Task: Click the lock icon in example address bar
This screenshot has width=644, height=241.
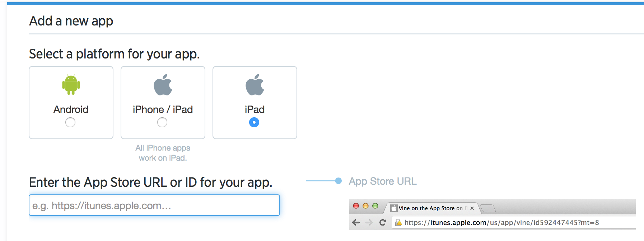Action: pyautogui.click(x=398, y=223)
